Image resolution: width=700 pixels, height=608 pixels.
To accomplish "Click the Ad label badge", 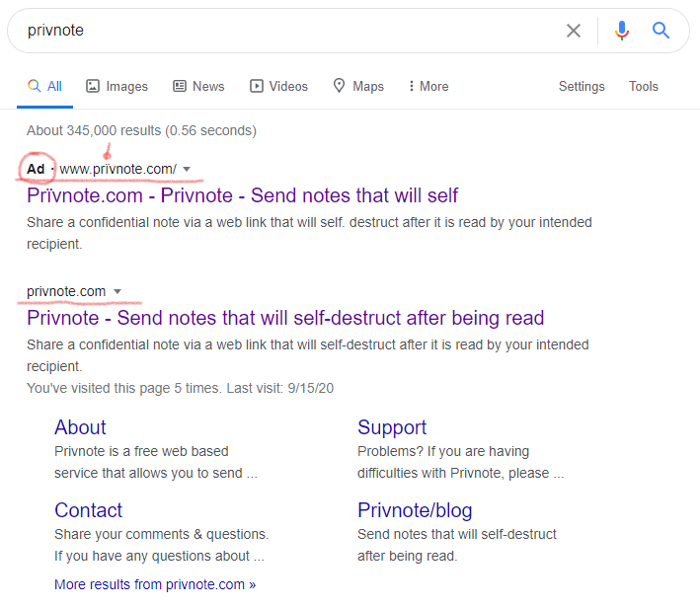I will (x=36, y=169).
